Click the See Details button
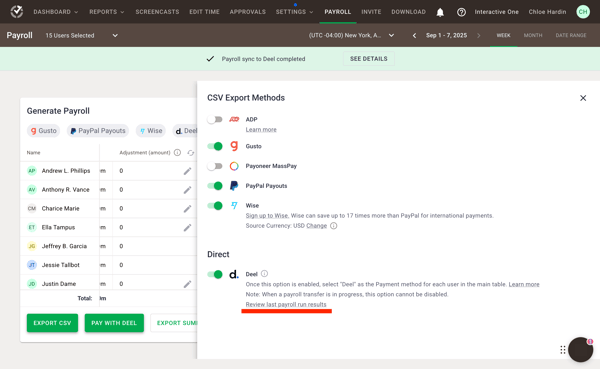 (x=368, y=59)
